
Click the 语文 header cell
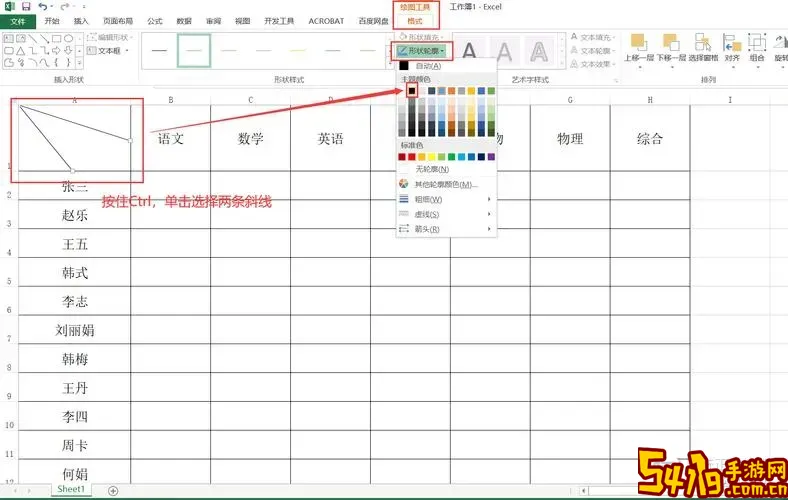(171, 139)
